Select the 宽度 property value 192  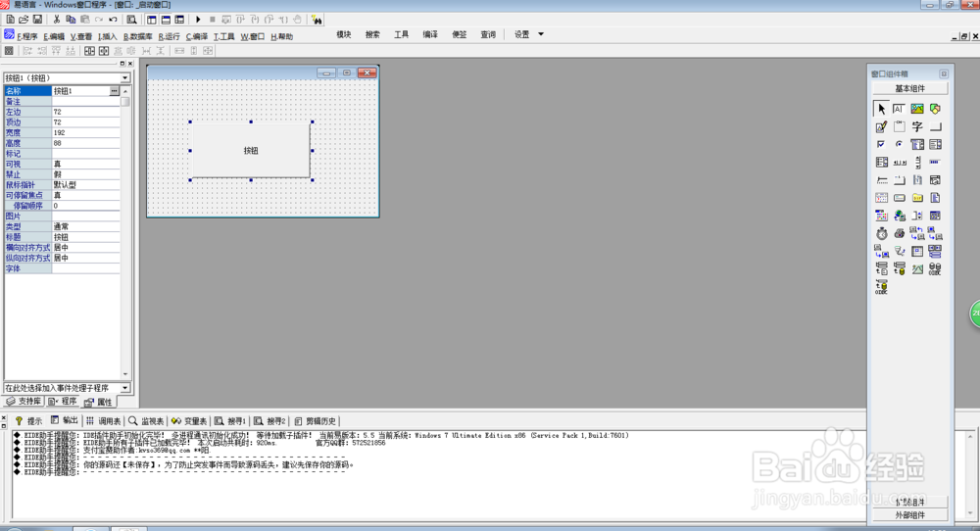85,133
